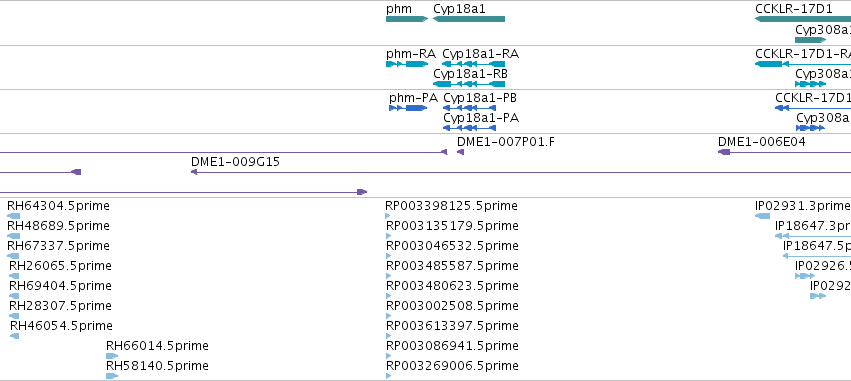Click the Cyp18a1-RA transcript label

click(x=480, y=54)
